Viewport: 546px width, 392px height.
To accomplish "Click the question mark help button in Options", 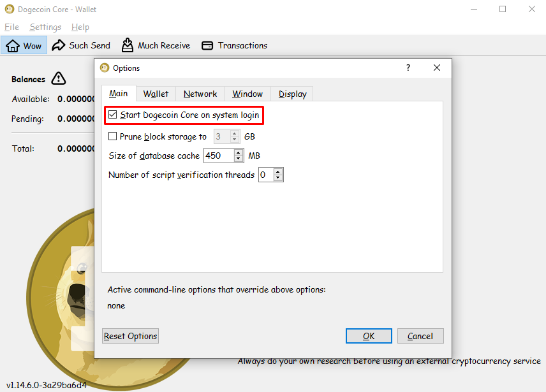I will pos(408,68).
